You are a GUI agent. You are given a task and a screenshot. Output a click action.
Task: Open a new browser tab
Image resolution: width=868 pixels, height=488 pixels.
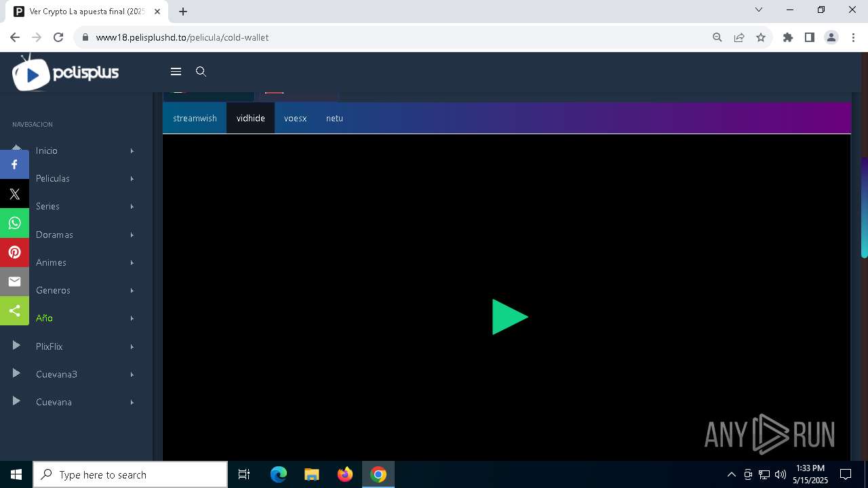[x=183, y=12]
